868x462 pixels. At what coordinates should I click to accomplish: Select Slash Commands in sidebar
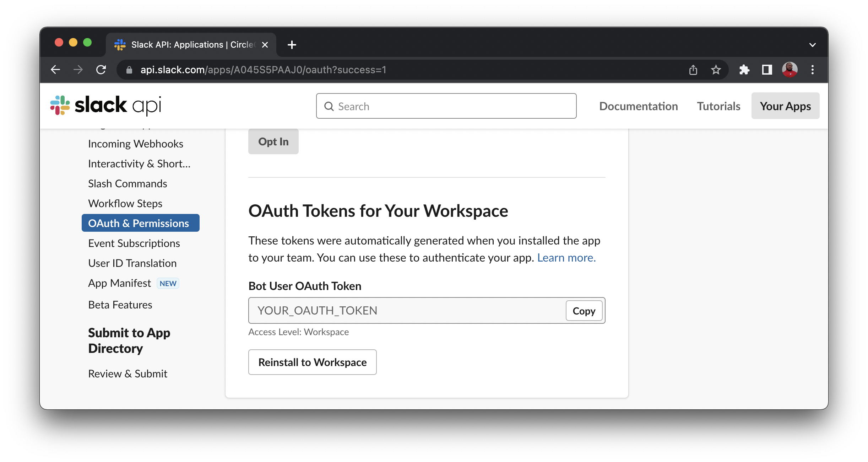pos(127,183)
